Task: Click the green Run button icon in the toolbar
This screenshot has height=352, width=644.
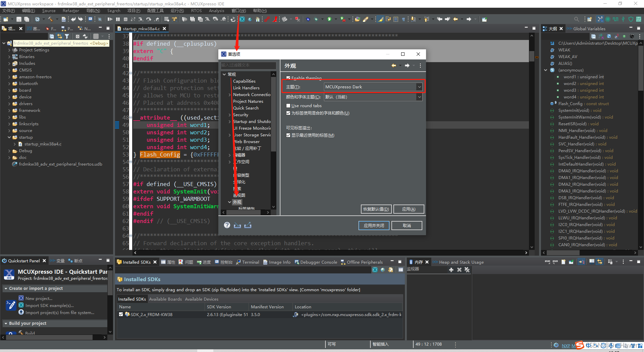Action: coord(329,19)
